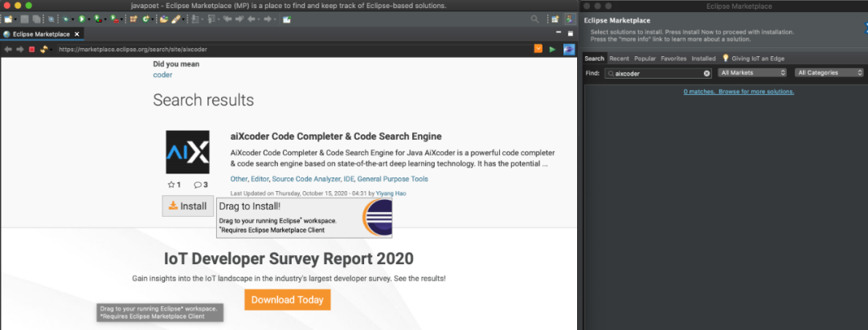Expand the browser refresh dropdown arrow

pos(51,50)
